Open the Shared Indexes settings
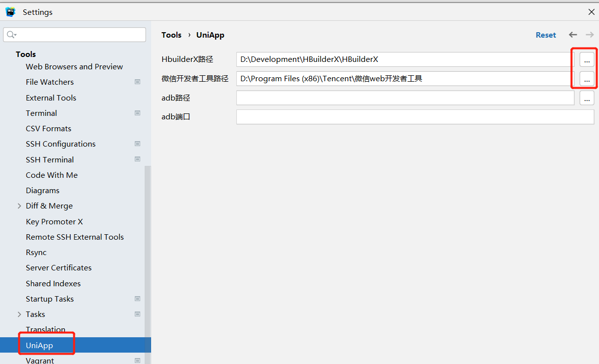This screenshot has height=364, width=599. tap(53, 283)
